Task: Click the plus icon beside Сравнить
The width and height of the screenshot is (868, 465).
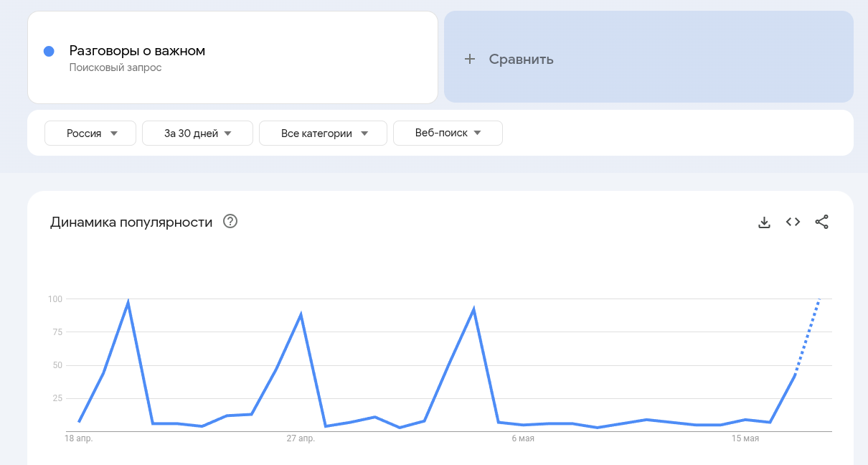Action: pyautogui.click(x=470, y=59)
